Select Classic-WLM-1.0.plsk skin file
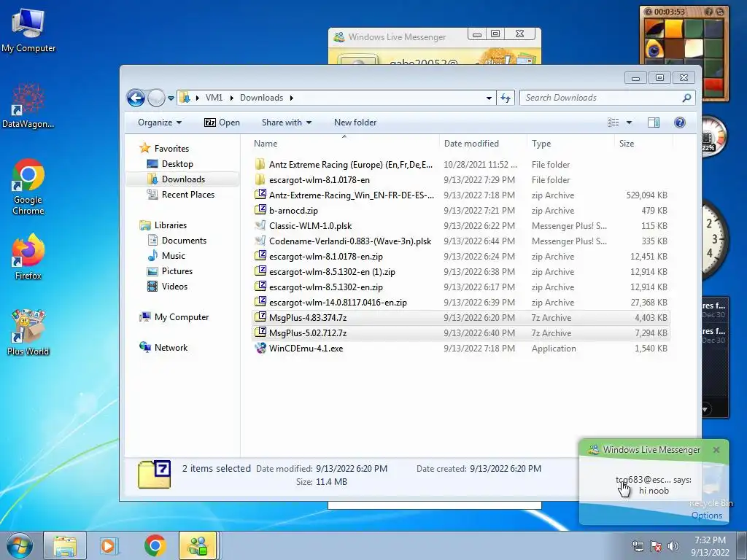This screenshot has height=560, width=747. click(460, 226)
